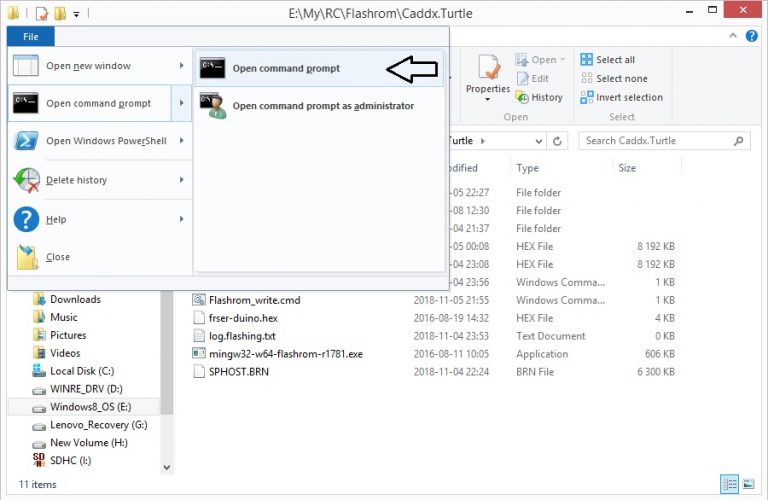Open WINRE_DRV (D:) drive
This screenshot has width=768, height=500.
86,389
